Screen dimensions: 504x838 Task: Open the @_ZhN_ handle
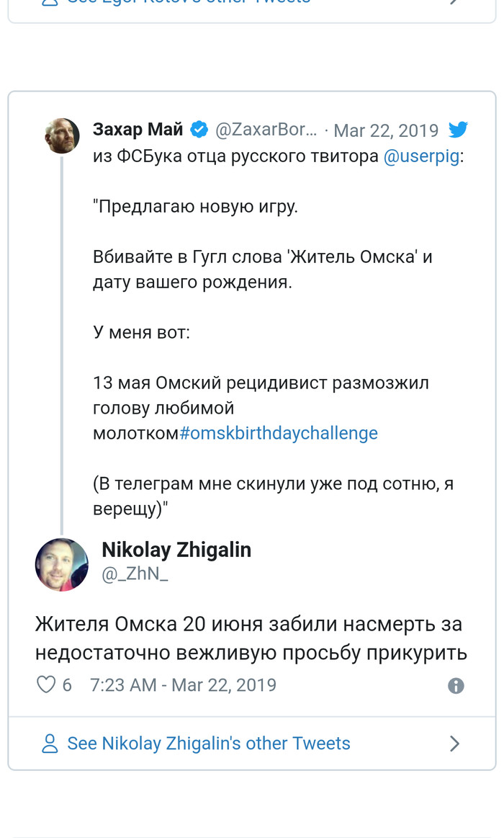[x=135, y=576]
